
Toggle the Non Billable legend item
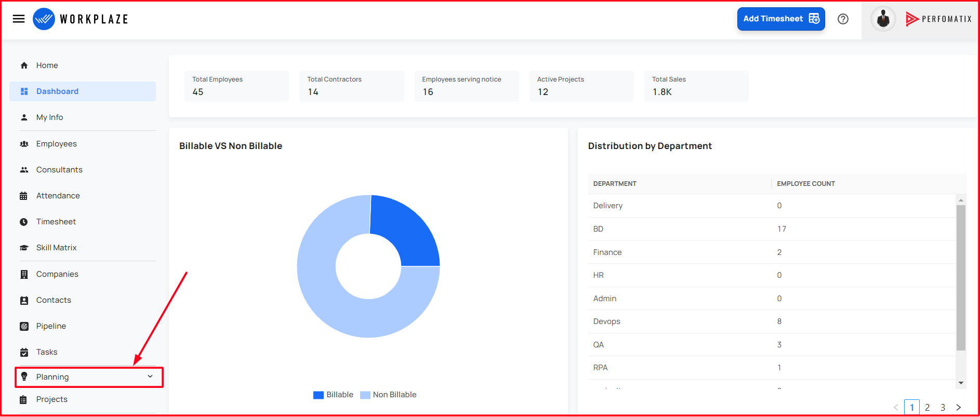pyautogui.click(x=388, y=395)
